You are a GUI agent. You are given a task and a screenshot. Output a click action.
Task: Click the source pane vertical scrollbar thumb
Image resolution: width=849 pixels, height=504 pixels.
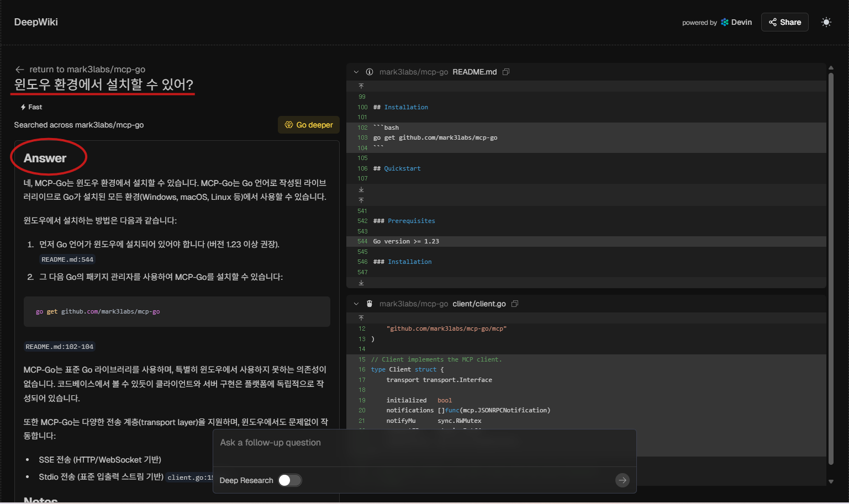click(x=831, y=269)
